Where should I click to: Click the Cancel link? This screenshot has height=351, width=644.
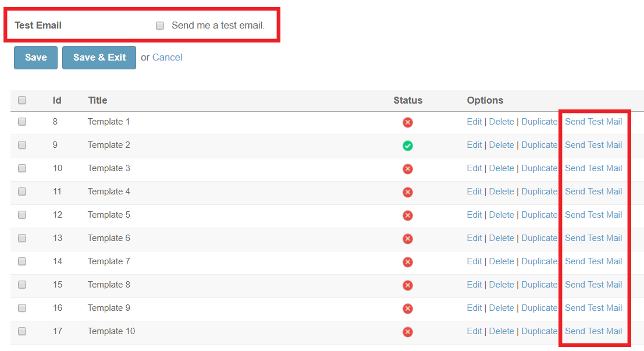point(168,57)
